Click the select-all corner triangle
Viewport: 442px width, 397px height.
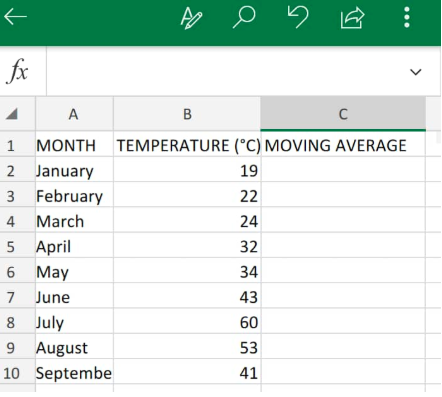coord(12,114)
